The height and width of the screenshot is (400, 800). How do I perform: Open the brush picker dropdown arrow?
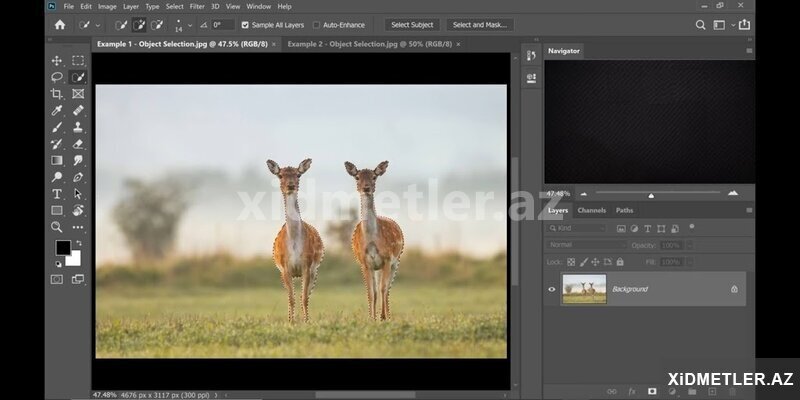(191, 24)
